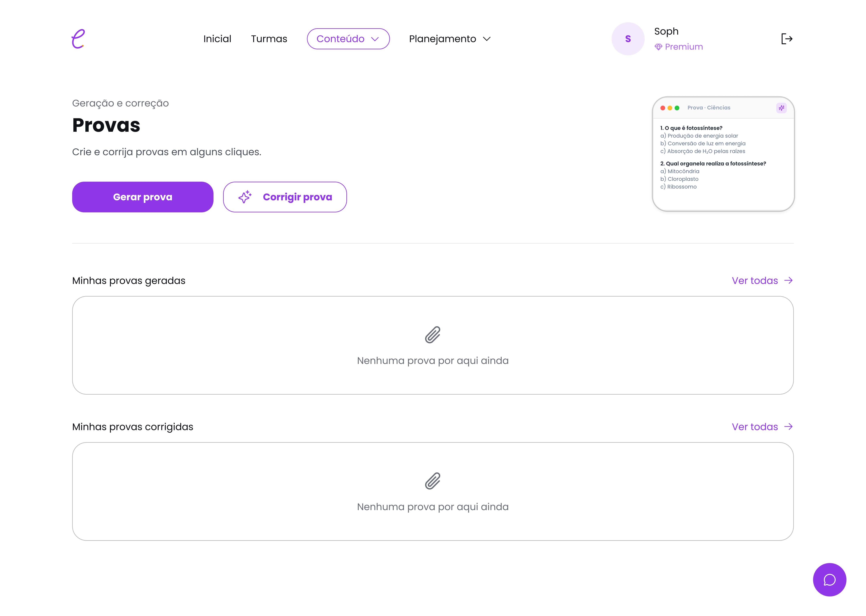Viewport: 866px width, 616px height.
Task: Click the sparkle icon in the exam preview card
Action: click(x=781, y=108)
